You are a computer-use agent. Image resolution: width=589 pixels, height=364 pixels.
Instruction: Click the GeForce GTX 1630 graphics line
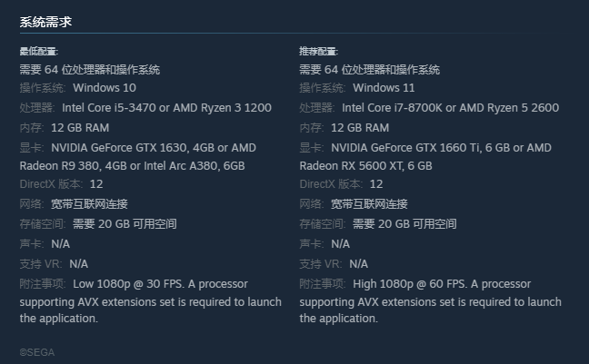click(153, 148)
